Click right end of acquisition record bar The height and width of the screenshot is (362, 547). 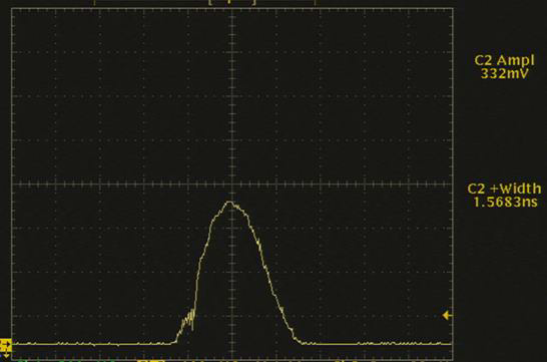(315, 2)
